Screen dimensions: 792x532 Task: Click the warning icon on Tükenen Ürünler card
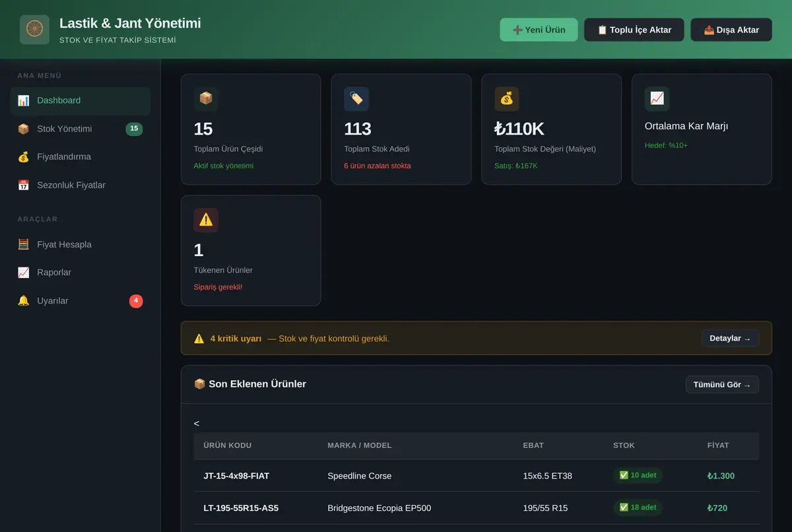coord(206,220)
